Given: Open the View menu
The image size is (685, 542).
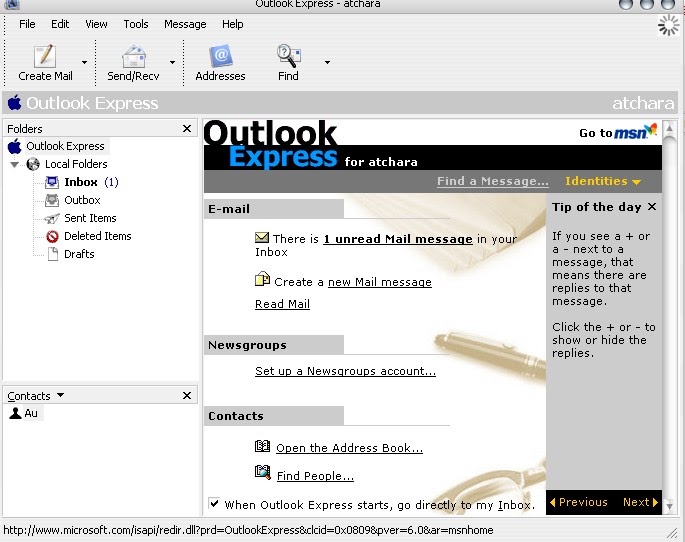Looking at the screenshot, I should click(x=96, y=24).
